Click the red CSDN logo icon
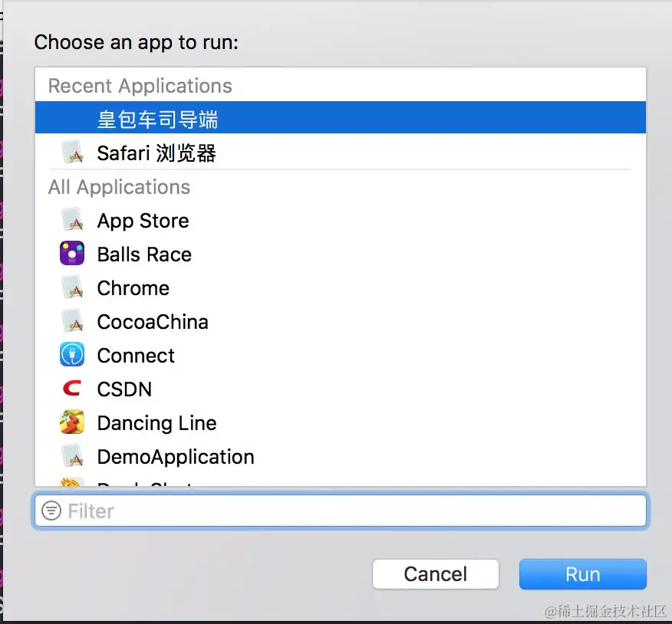The width and height of the screenshot is (672, 624). pos(72,388)
